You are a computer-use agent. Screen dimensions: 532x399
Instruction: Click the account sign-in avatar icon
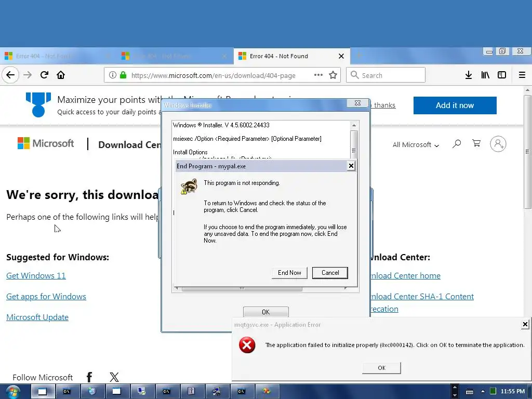point(498,144)
